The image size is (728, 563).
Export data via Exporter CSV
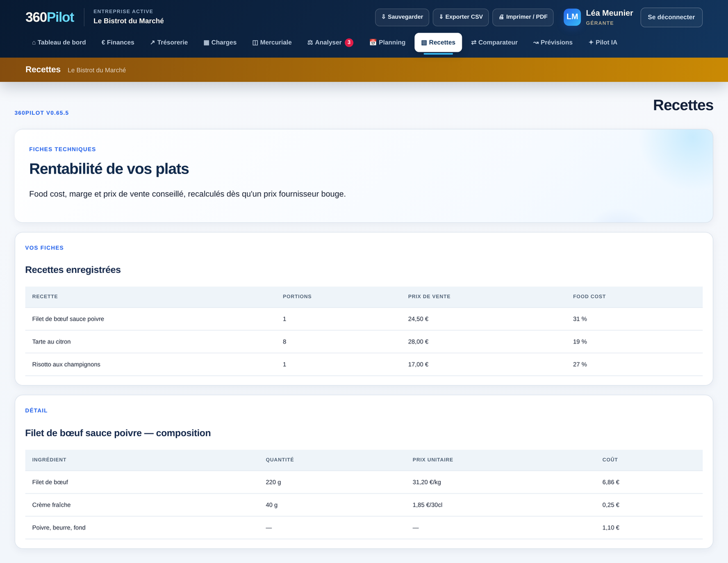point(461,17)
